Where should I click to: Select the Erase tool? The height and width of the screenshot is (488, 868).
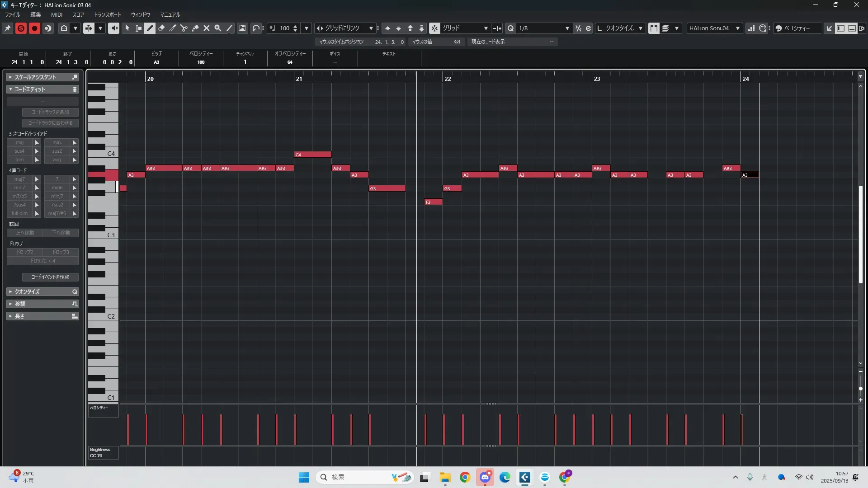pyautogui.click(x=161, y=28)
